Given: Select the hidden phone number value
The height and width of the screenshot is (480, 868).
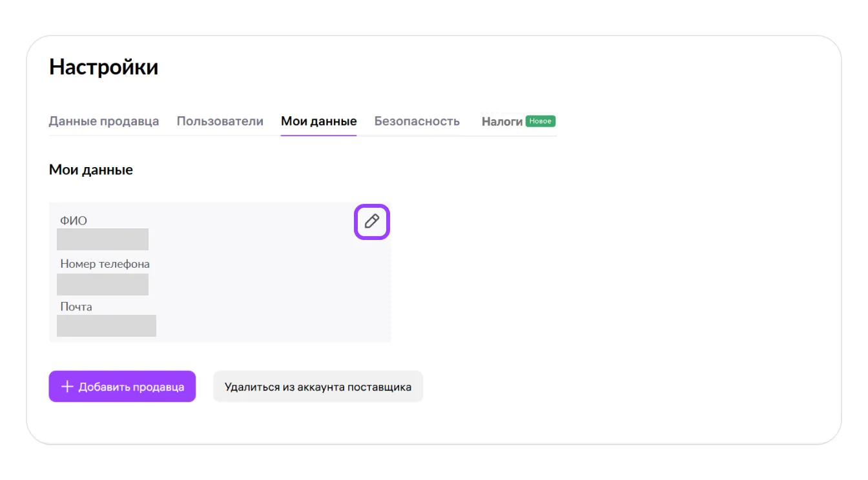Looking at the screenshot, I should pos(103,285).
